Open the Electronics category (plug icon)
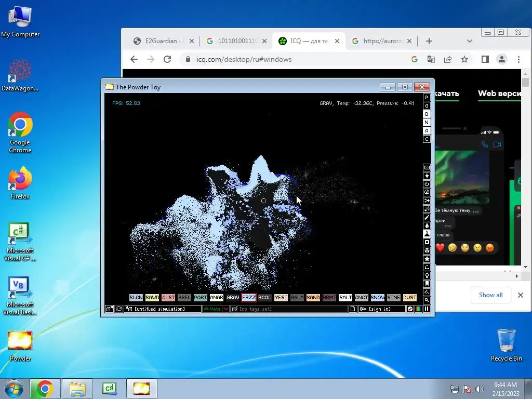 point(427,176)
